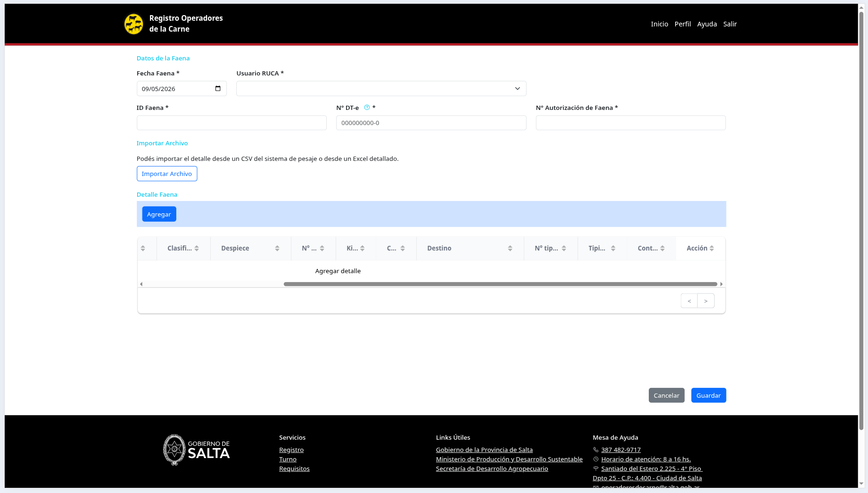Click the Agregar button
Image resolution: width=868 pixels, height=493 pixels.
coord(159,214)
